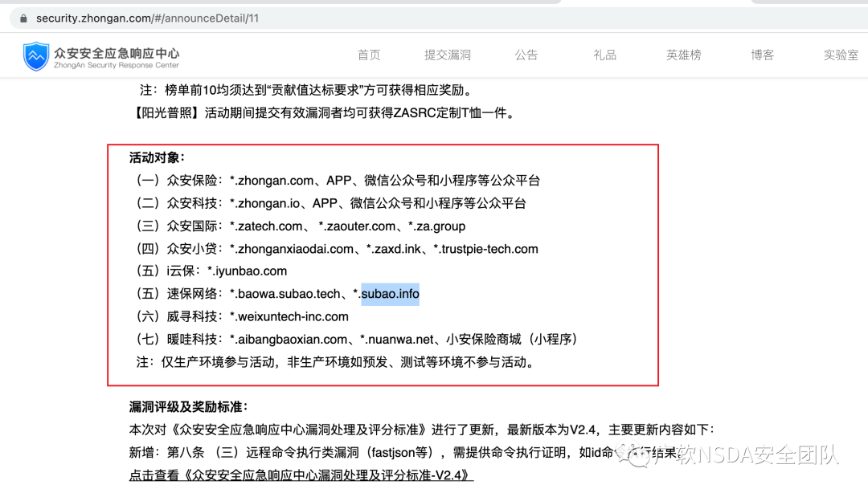The height and width of the screenshot is (493, 868).
Task: Click the ZhongAn Security Response Center subtitle
Action: pos(117,65)
